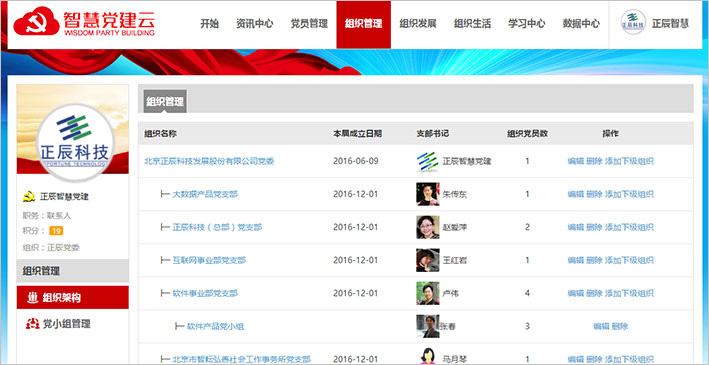Click the 正辰智慧 account avatar icon
The image size is (709, 365).
[633, 22]
